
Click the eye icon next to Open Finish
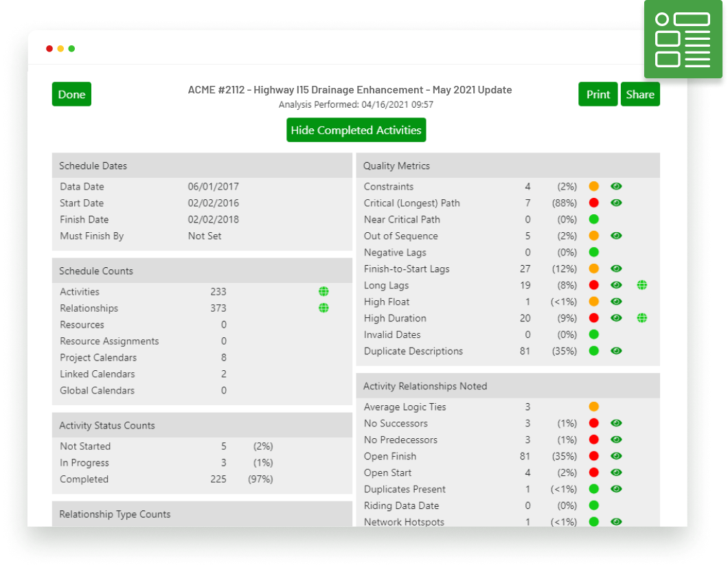pos(616,456)
